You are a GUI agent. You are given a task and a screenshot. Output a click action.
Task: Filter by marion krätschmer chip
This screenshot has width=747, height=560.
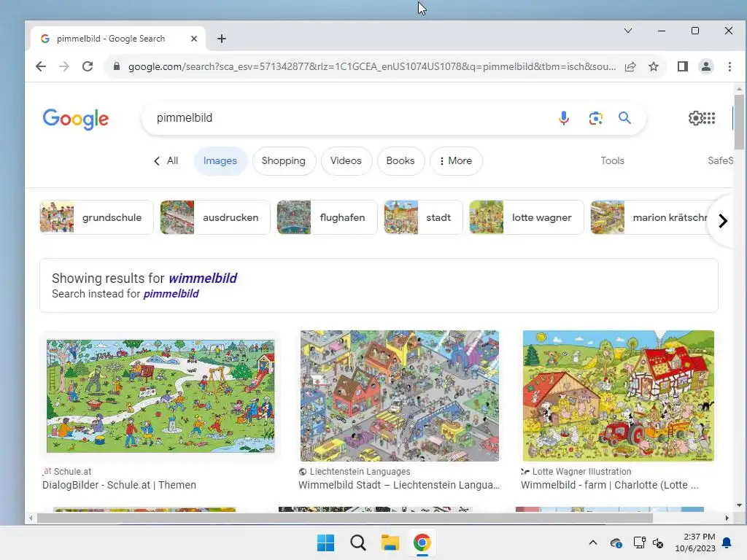pos(649,217)
